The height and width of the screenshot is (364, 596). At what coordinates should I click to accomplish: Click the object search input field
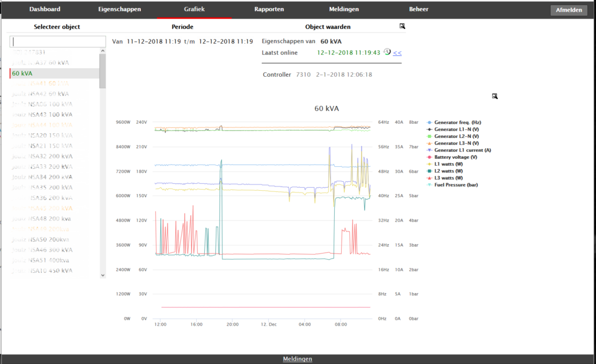click(58, 42)
